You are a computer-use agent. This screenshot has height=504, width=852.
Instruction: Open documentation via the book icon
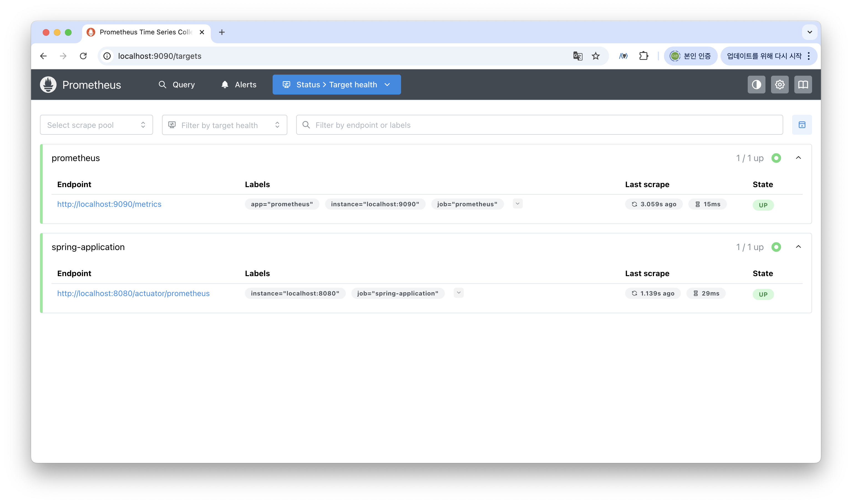pyautogui.click(x=803, y=85)
